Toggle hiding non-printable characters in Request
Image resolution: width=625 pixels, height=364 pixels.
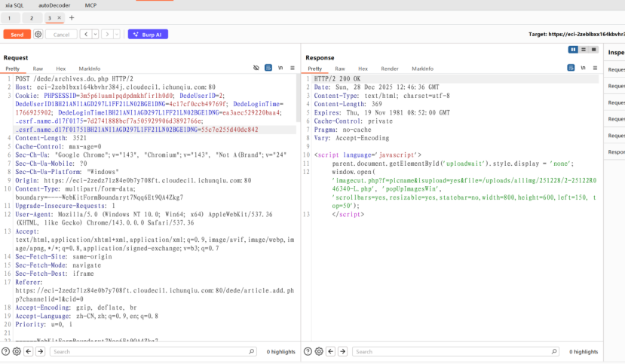[256, 68]
